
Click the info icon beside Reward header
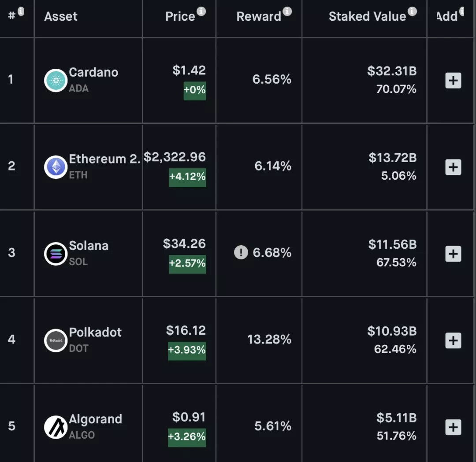pos(287,11)
